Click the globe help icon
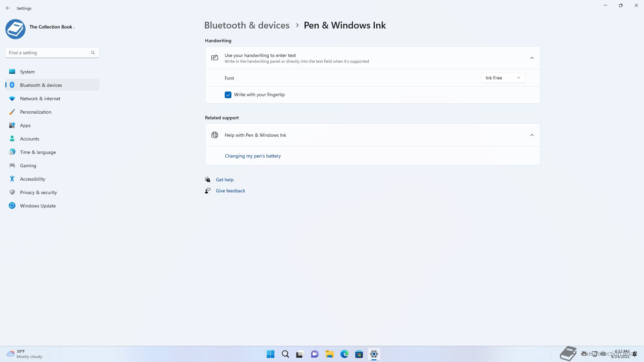The height and width of the screenshot is (362, 644). tap(215, 135)
